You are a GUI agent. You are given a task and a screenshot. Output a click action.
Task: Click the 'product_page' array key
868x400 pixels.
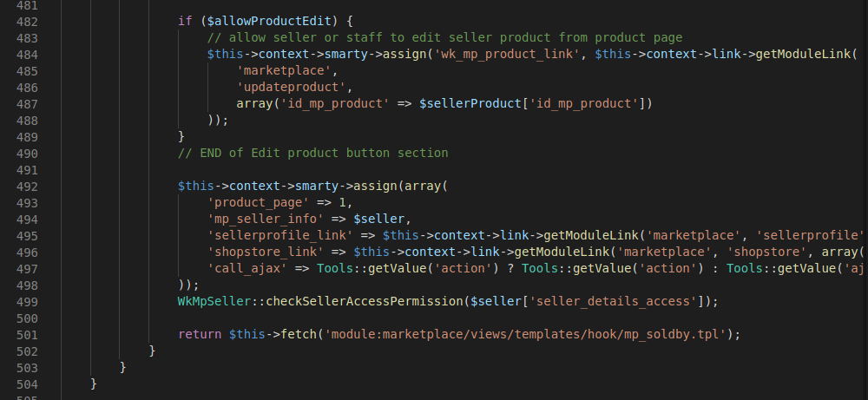click(x=258, y=202)
